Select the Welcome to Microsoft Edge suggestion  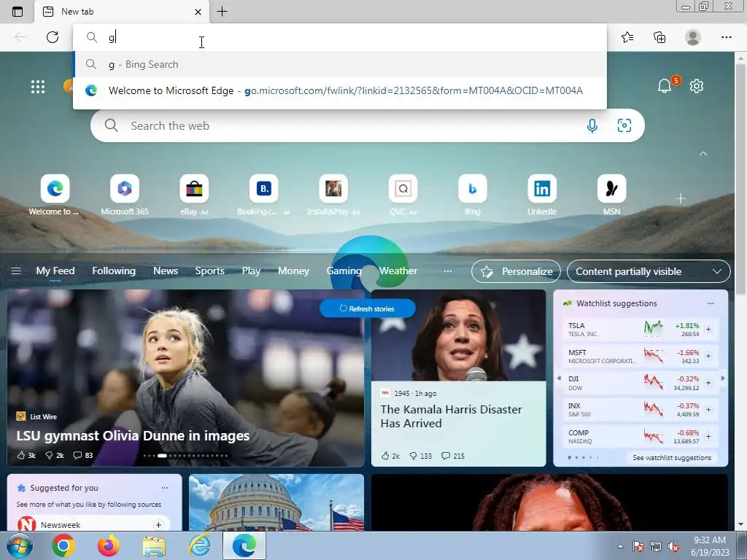point(340,90)
